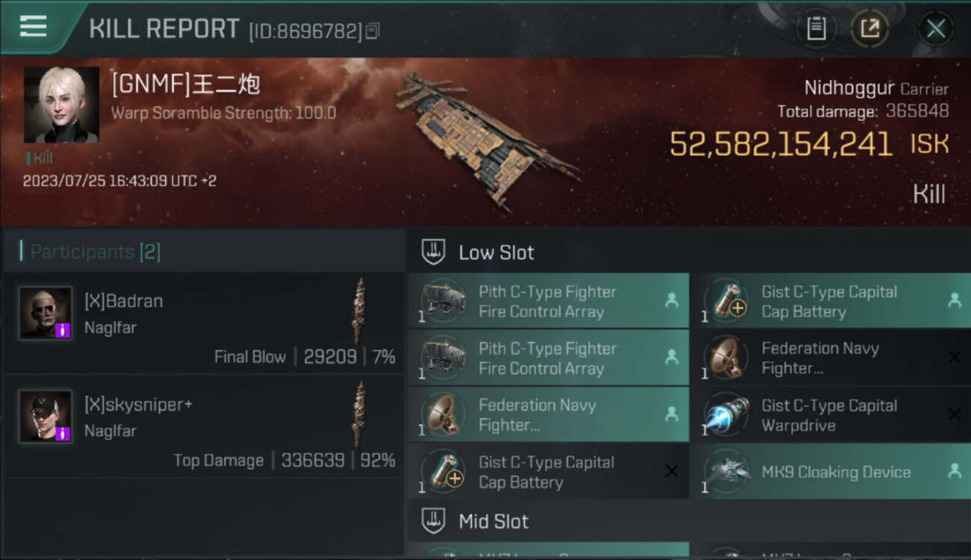Image resolution: width=971 pixels, height=560 pixels.
Task: Click the Mid Slot shield icon
Action: pyautogui.click(x=434, y=521)
